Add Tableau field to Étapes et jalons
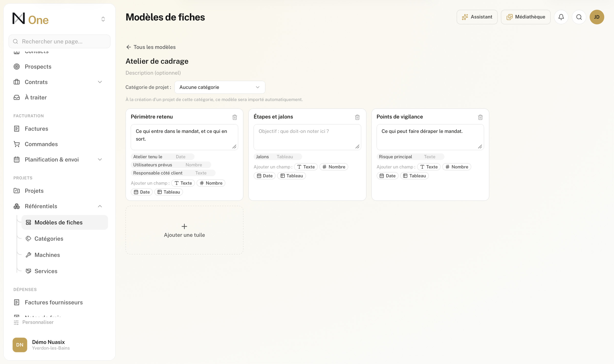 point(291,176)
